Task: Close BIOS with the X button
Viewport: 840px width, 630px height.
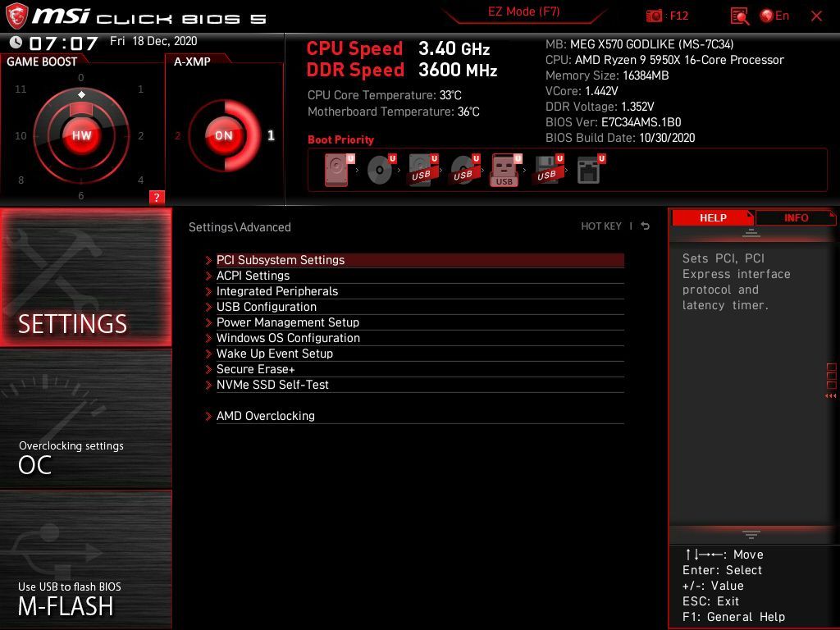Action: click(816, 16)
